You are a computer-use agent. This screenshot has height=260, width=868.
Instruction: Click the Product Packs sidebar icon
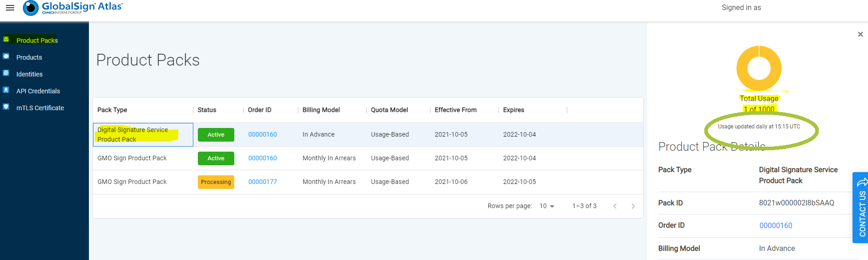pos(6,40)
